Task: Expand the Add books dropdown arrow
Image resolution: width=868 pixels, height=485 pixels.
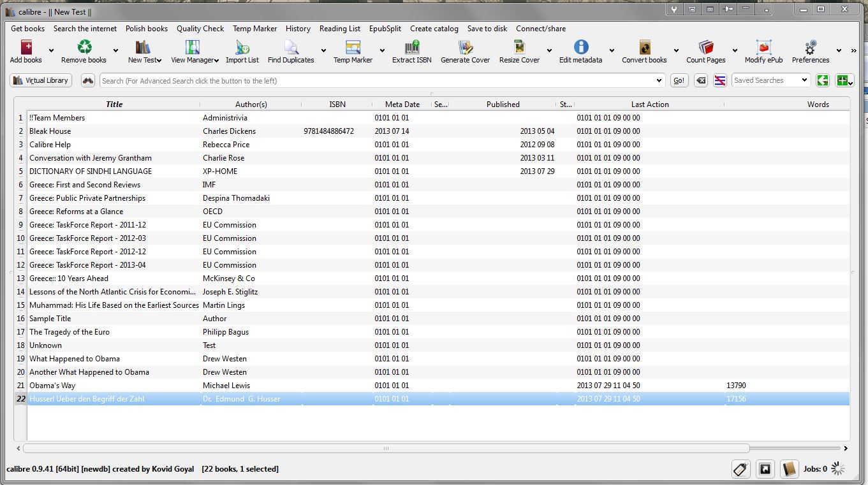Action: tap(52, 50)
